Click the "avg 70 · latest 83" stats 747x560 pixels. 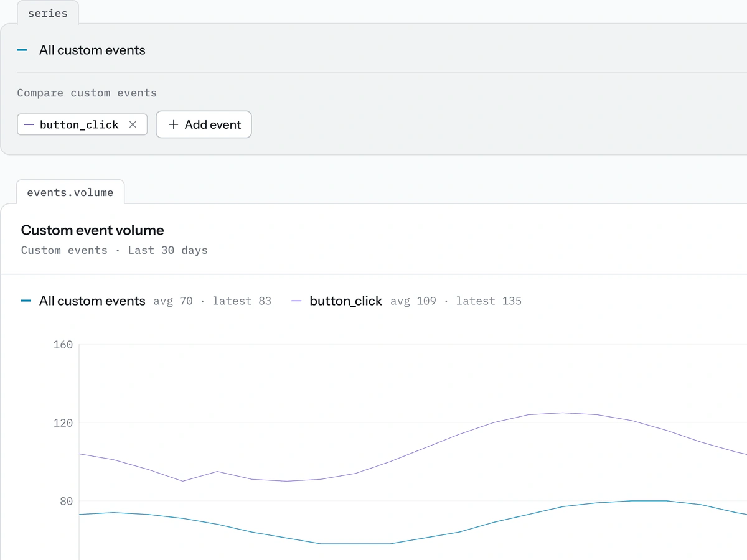[x=212, y=301]
